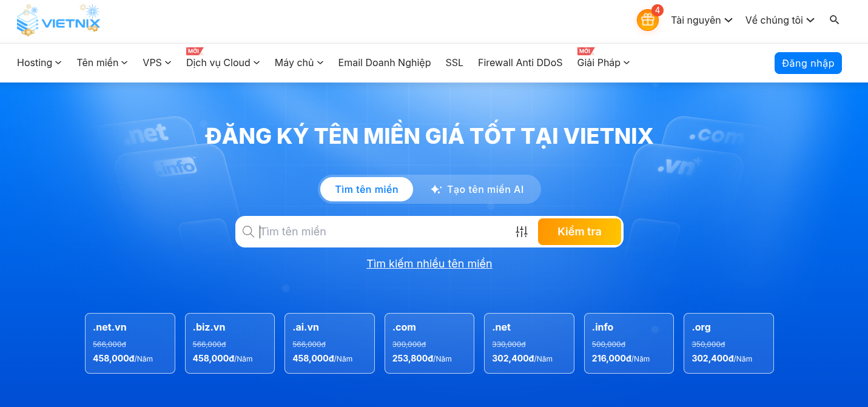Open Tìm kiếm nhiều tên miền link
868x407 pixels.
(429, 263)
